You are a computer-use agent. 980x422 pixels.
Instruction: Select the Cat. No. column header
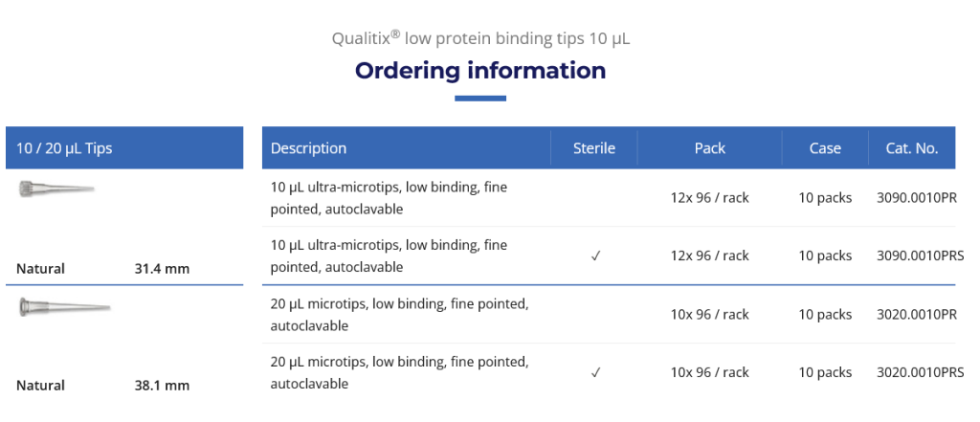click(911, 148)
